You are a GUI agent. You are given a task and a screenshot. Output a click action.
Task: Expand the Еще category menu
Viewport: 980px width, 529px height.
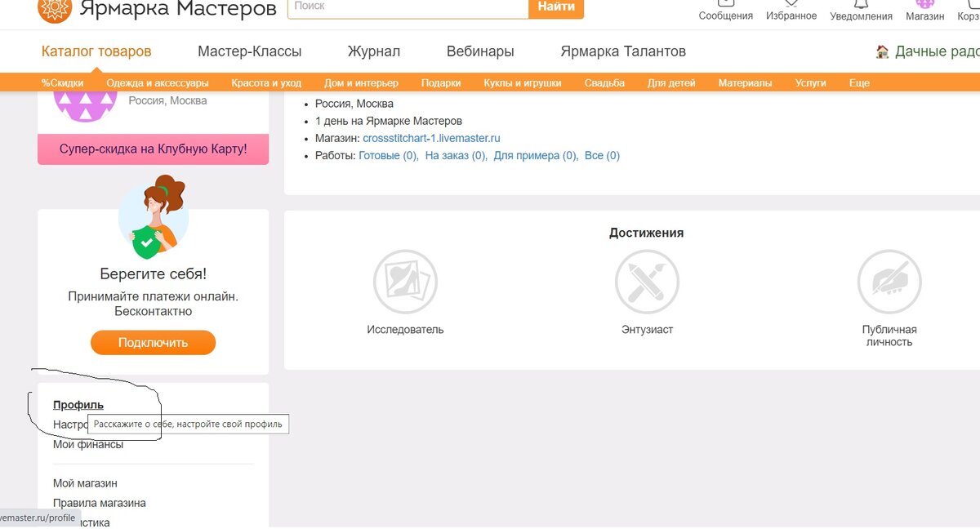859,83
